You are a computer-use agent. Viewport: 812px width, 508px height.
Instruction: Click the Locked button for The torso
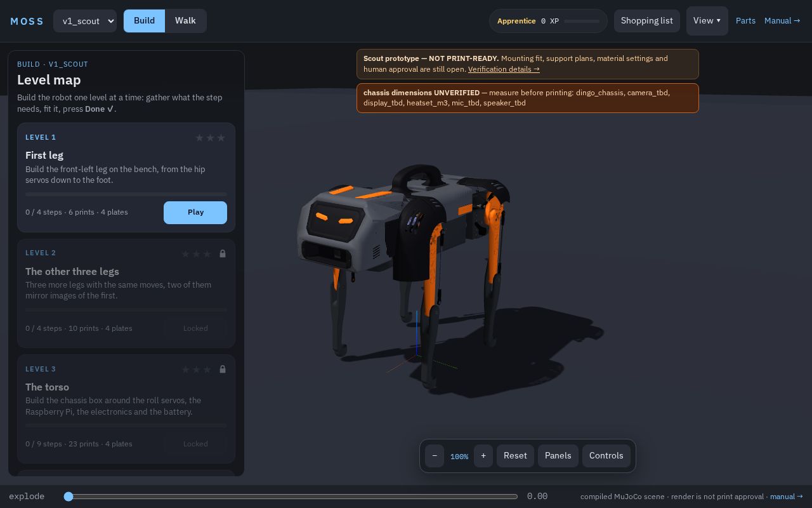195,444
